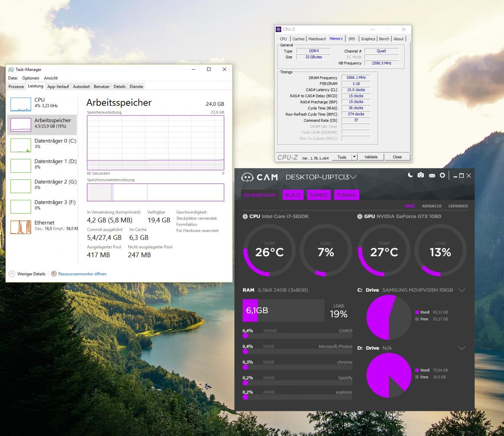This screenshot has height=436, width=504.
Task: Click the Validate button in CPU-Z
Action: coord(371,157)
